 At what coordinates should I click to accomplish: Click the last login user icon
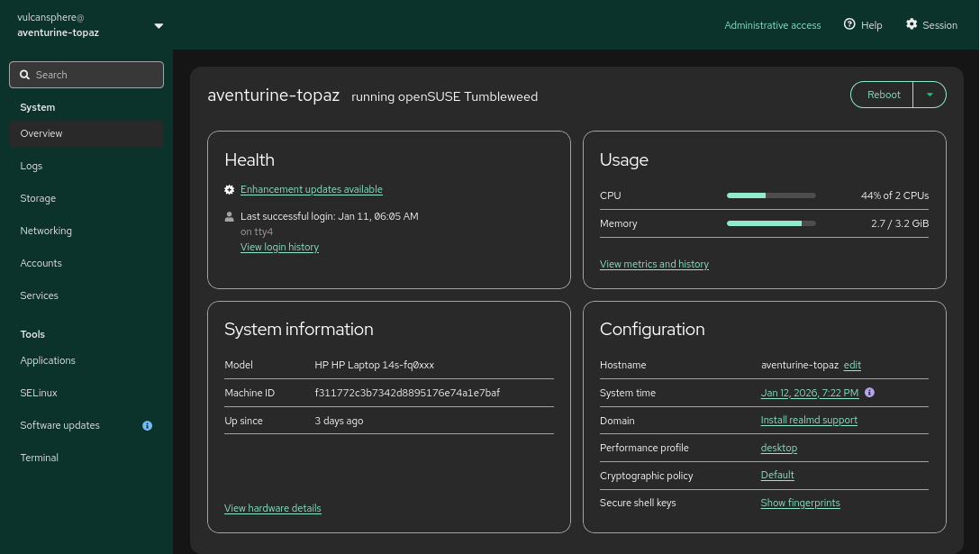pos(230,216)
